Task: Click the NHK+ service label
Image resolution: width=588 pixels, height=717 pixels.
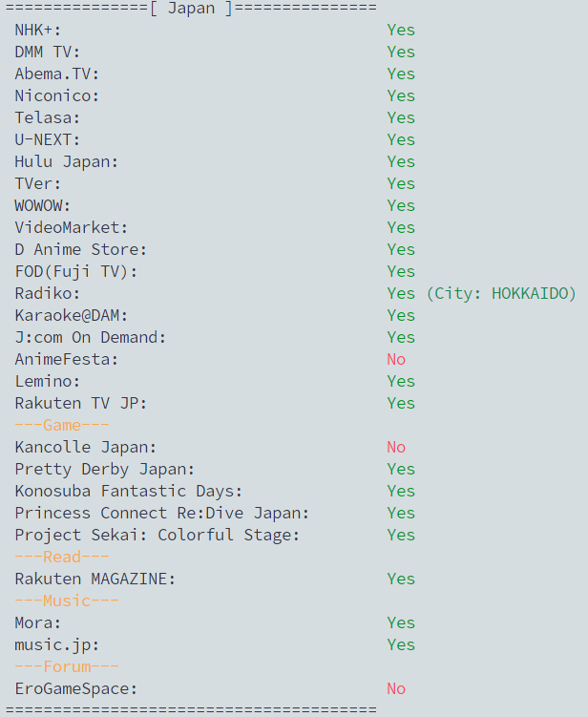Action: tap(38, 31)
